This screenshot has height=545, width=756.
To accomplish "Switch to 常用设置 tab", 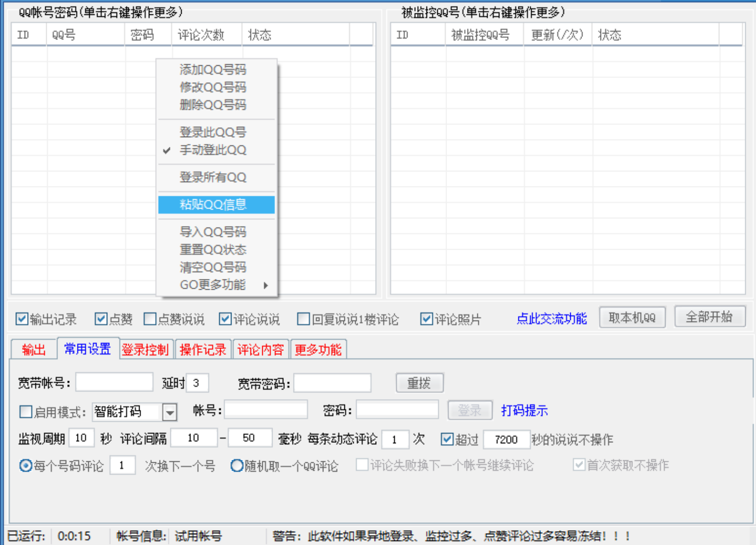I will tap(88, 349).
